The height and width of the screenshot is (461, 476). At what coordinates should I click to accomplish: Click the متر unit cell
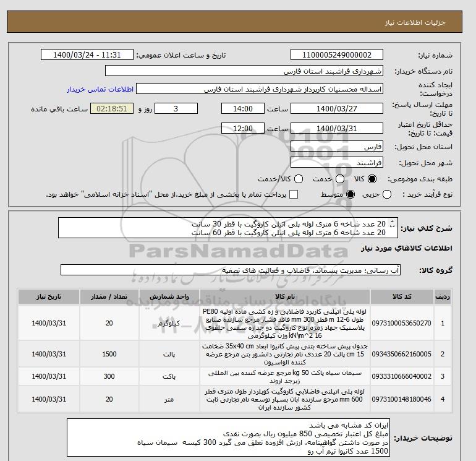point(169,399)
